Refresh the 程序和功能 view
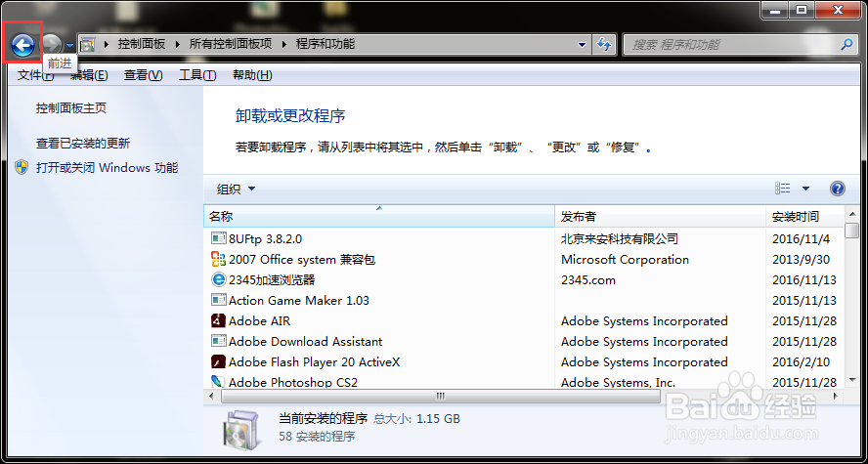This screenshot has height=464, width=868. click(604, 45)
